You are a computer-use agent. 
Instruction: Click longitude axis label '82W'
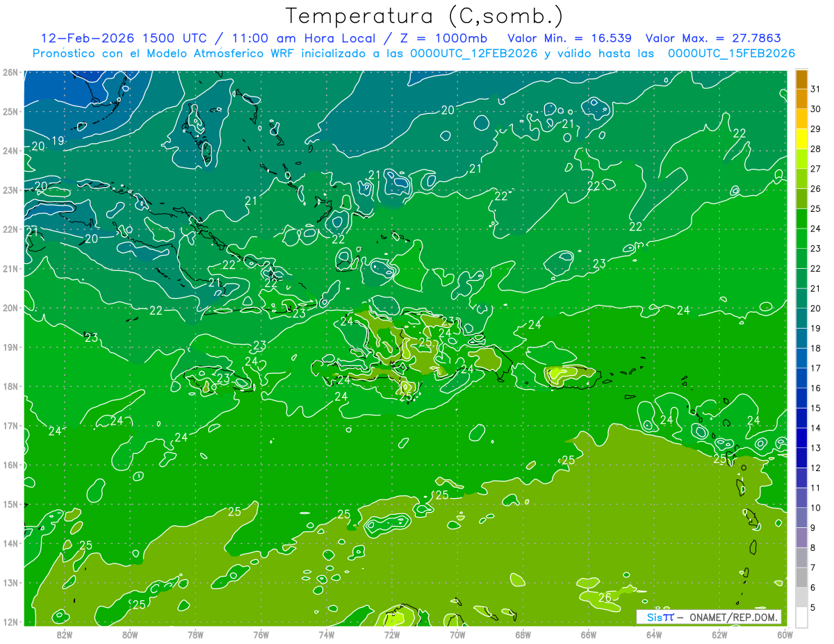pyautogui.click(x=64, y=634)
